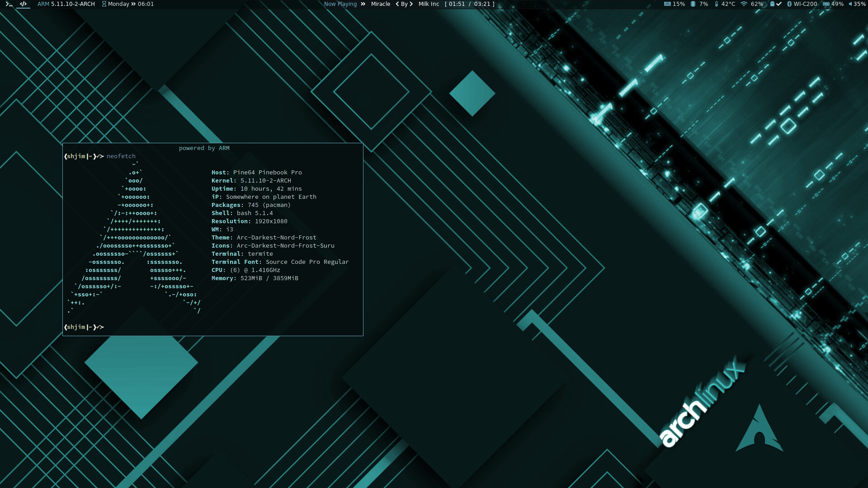Click the Packages: 745 (pacman) line
868x488 pixels.
click(251, 205)
